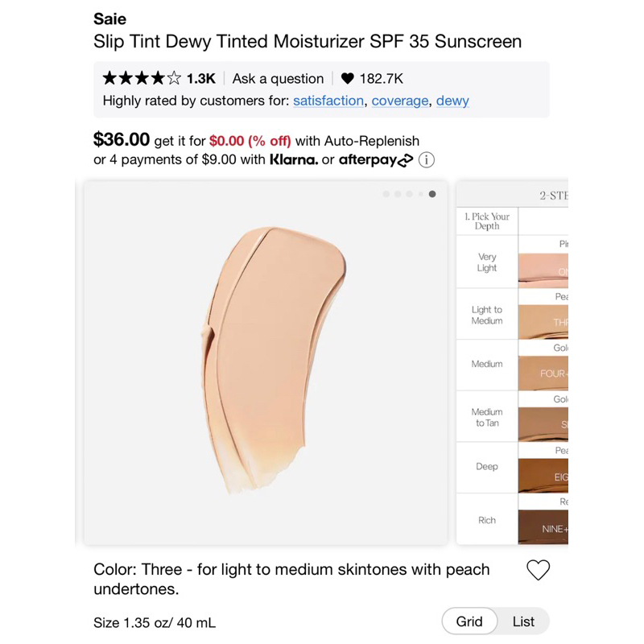Open the dewy reviews link
Viewport: 644px width, 644px height.
pyautogui.click(x=452, y=101)
